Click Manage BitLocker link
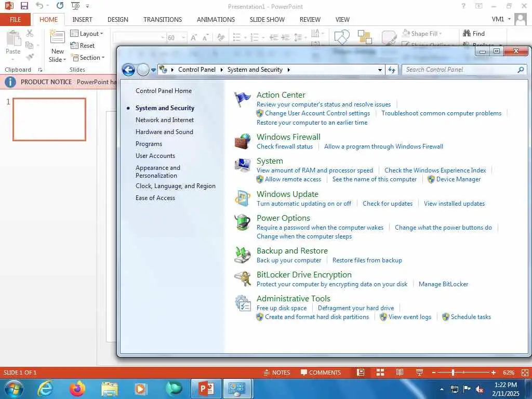 point(443,284)
